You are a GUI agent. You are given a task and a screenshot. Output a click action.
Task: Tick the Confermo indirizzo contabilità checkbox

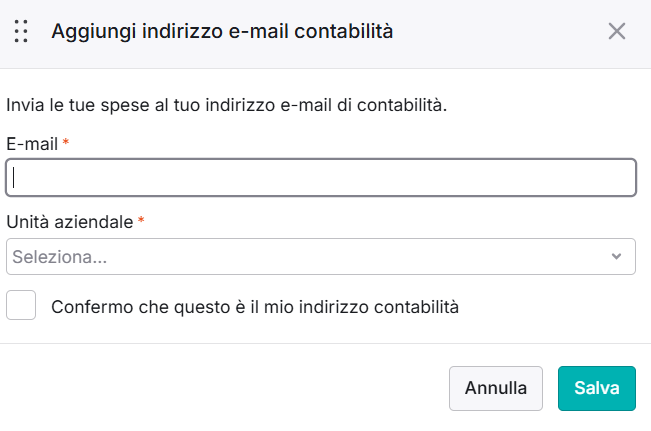pyautogui.click(x=21, y=305)
